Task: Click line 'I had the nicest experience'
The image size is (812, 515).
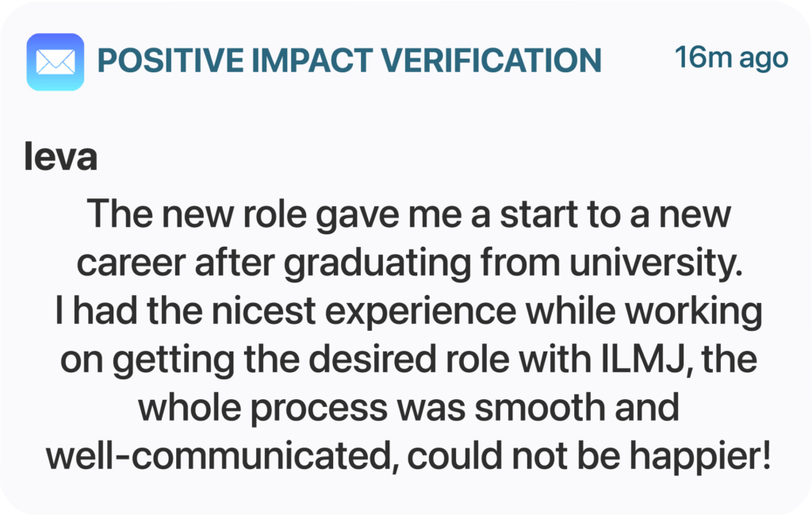Action: [408, 311]
